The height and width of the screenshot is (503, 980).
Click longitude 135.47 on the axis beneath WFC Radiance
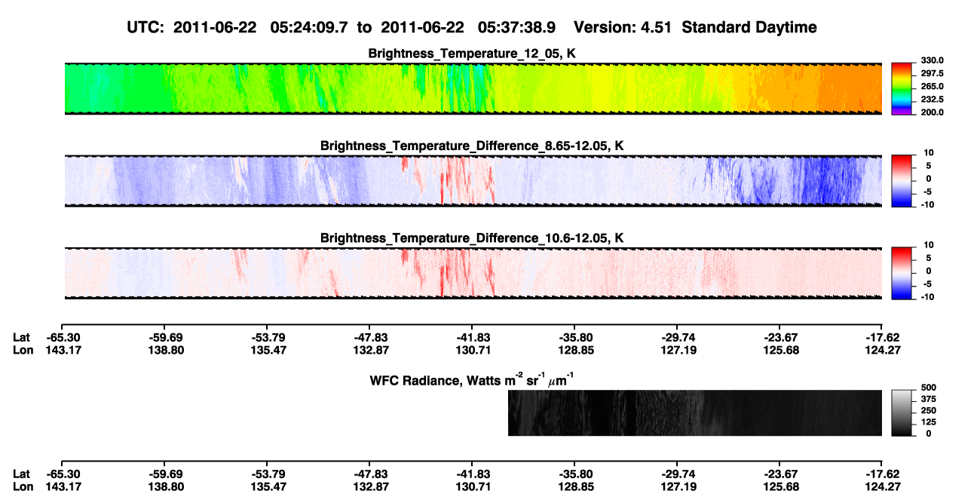pyautogui.click(x=268, y=486)
